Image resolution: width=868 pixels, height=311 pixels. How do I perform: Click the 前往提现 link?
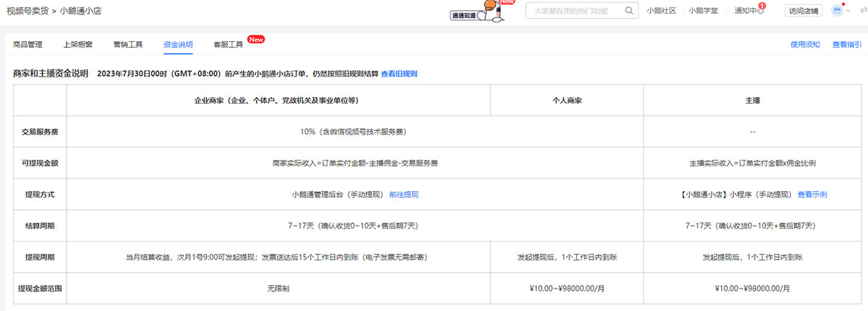click(x=404, y=195)
